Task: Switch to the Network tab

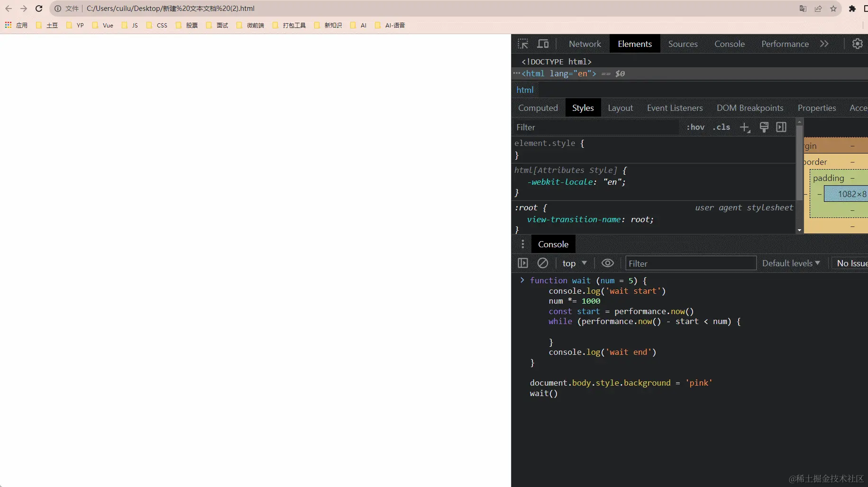Action: click(585, 44)
